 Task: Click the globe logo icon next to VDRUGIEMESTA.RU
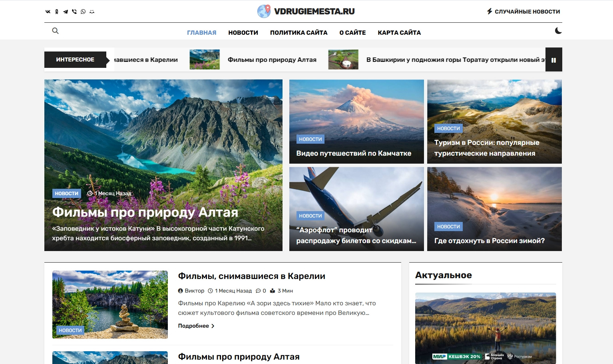tap(264, 11)
